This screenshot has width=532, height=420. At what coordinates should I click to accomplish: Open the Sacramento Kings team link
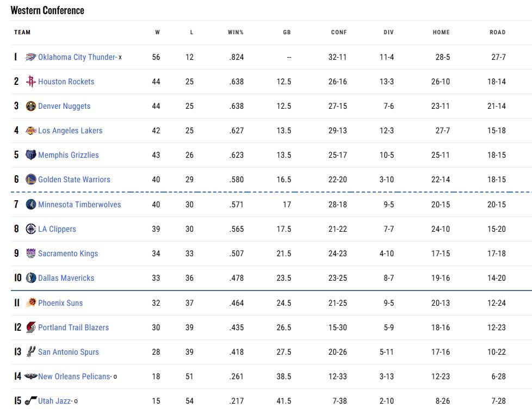point(68,254)
